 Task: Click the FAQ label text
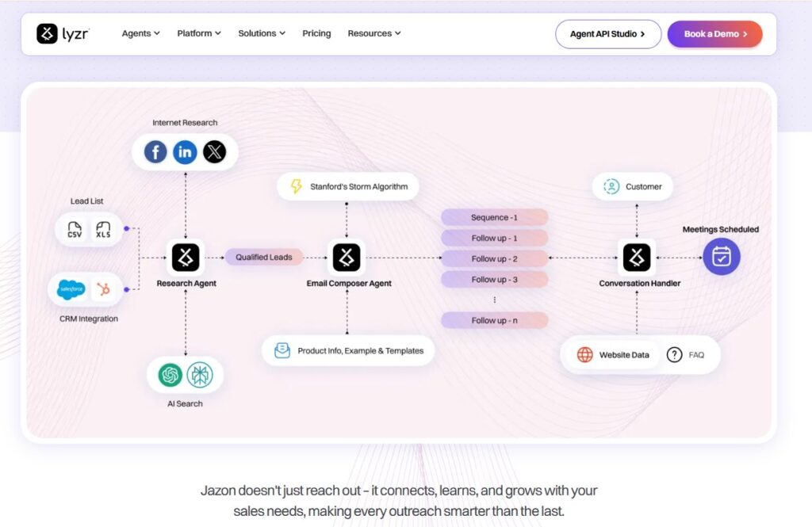[x=696, y=354]
